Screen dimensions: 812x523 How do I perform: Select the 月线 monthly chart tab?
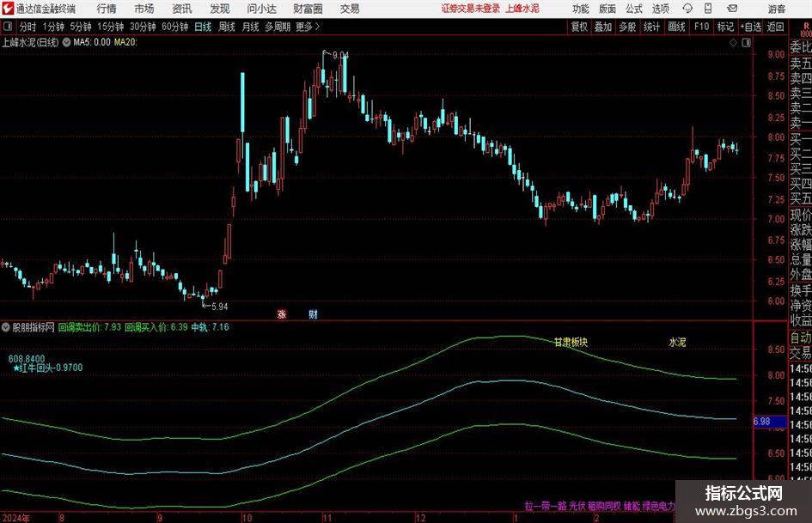click(251, 27)
